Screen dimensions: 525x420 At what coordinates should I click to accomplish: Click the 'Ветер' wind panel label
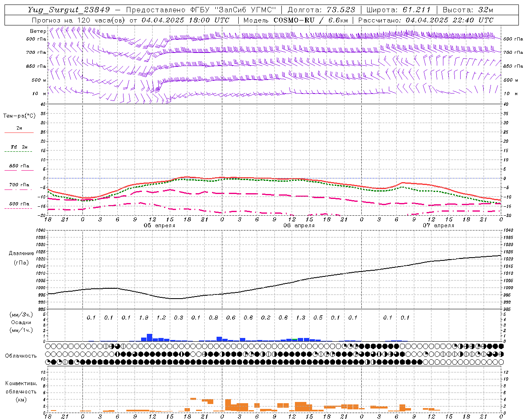tap(38, 31)
